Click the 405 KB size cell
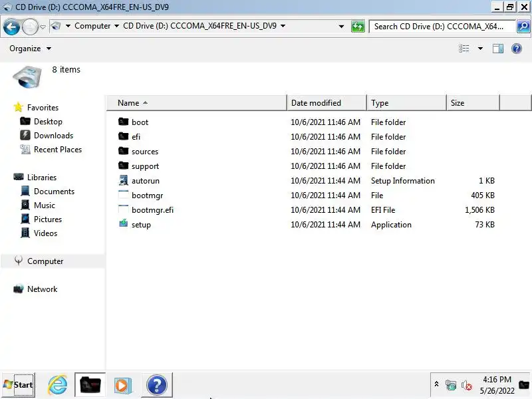The height and width of the screenshot is (399, 532). point(483,195)
